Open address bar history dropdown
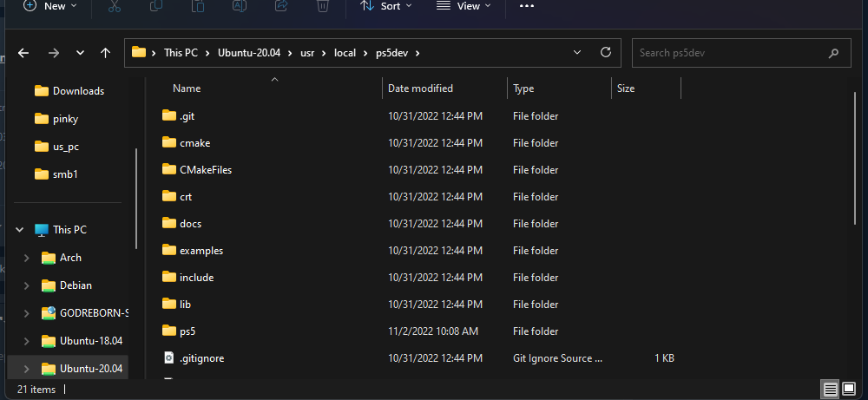This screenshot has width=868, height=400. 577,53
